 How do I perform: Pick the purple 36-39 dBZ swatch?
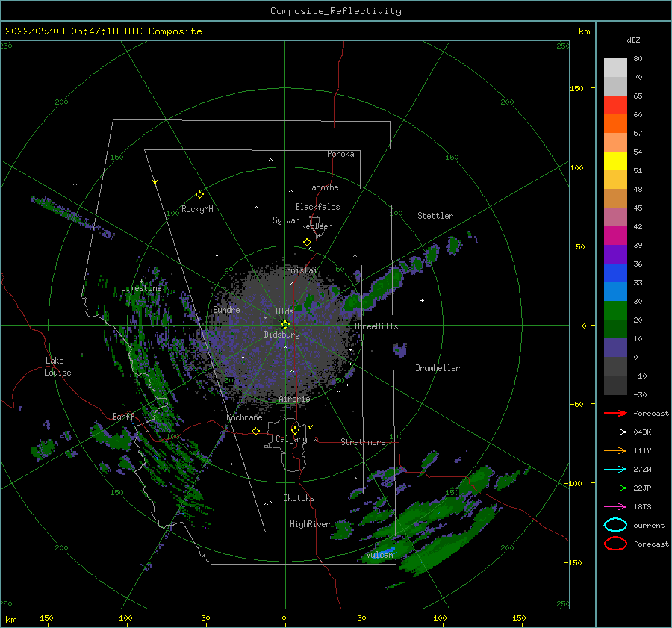615,254
